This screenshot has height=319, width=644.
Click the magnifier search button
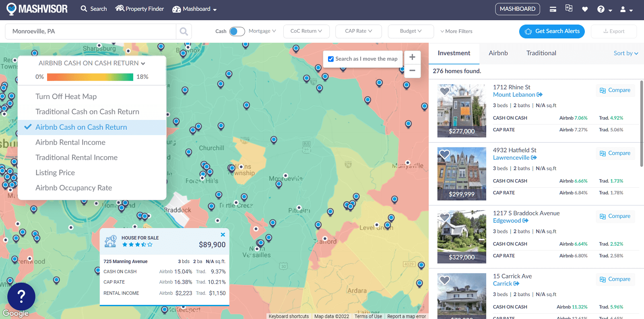click(x=184, y=31)
